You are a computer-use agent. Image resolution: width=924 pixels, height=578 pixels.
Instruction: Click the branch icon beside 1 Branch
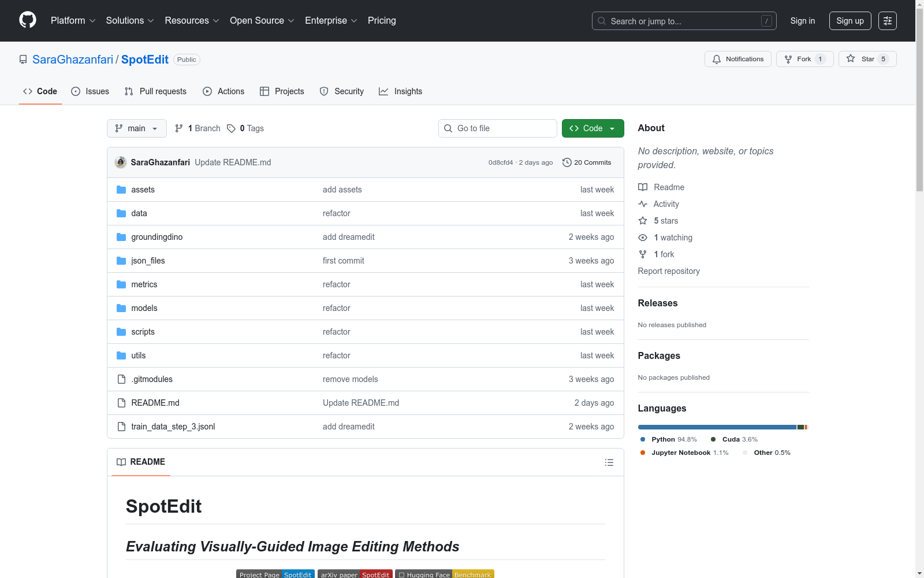179,128
